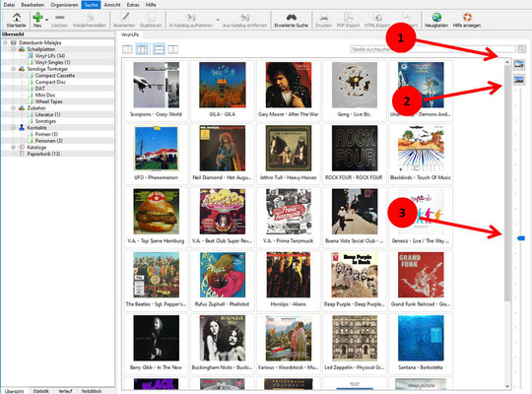The image size is (532, 394).
Task: Click the scrollbar up arrow
Action: [x=507, y=62]
